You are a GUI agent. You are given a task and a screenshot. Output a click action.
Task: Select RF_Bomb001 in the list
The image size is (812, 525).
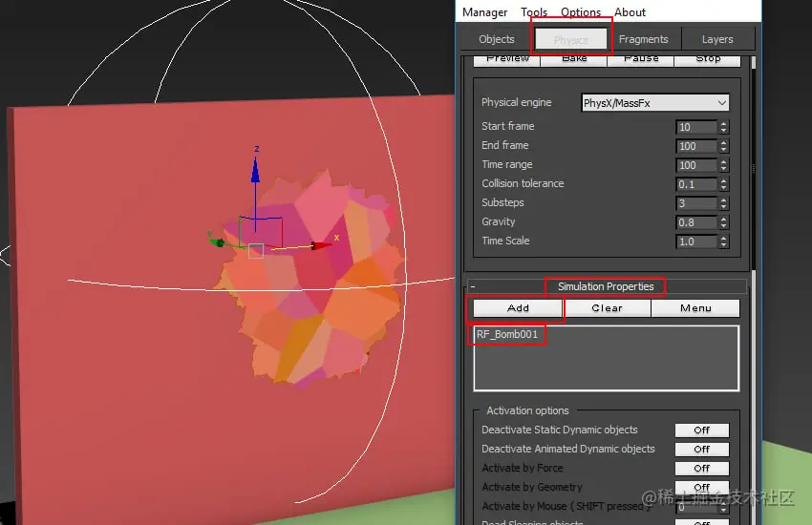pos(507,335)
